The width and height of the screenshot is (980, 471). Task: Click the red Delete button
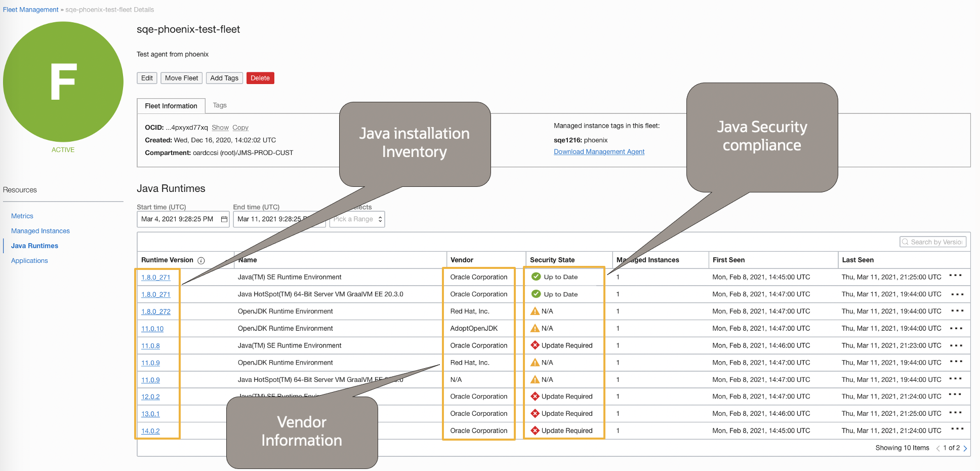(x=260, y=78)
